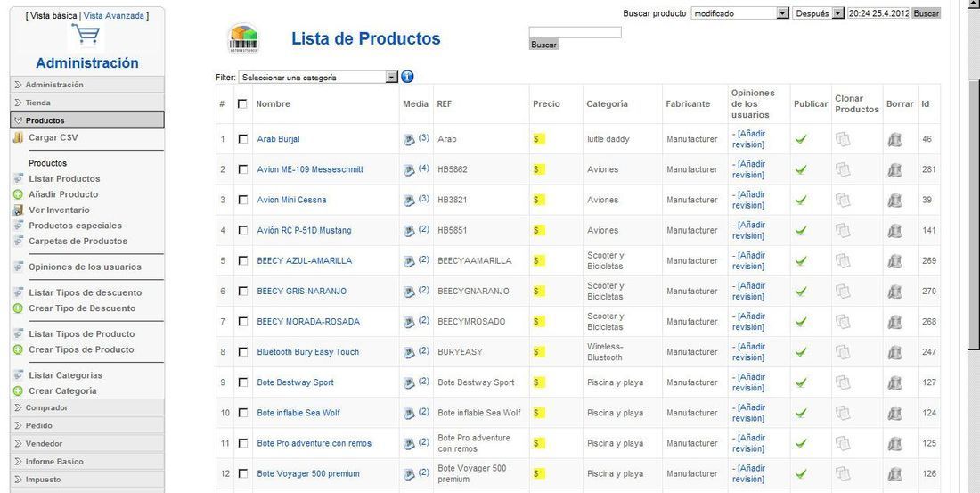The height and width of the screenshot is (493, 980).
Task: Sort by the Nombre column header
Action: tap(274, 103)
